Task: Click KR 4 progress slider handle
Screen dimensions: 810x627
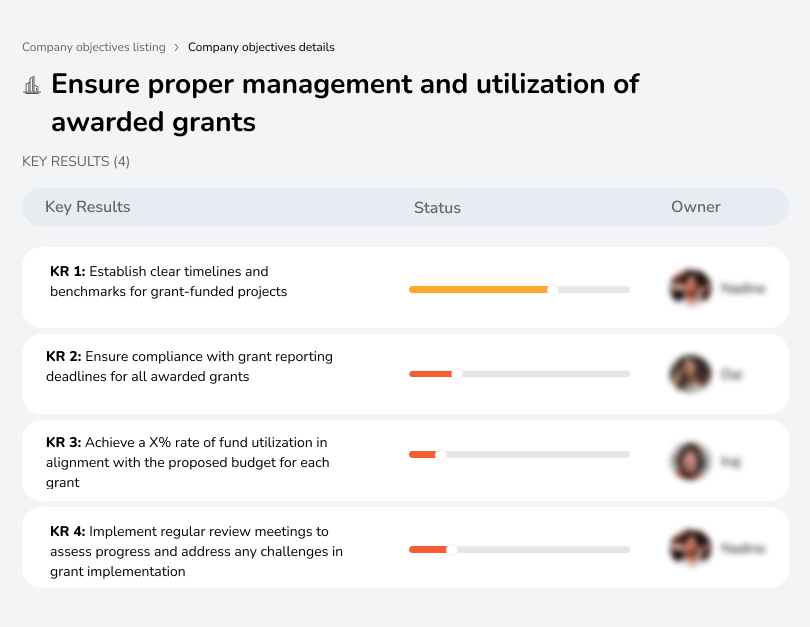Action: pyautogui.click(x=452, y=549)
